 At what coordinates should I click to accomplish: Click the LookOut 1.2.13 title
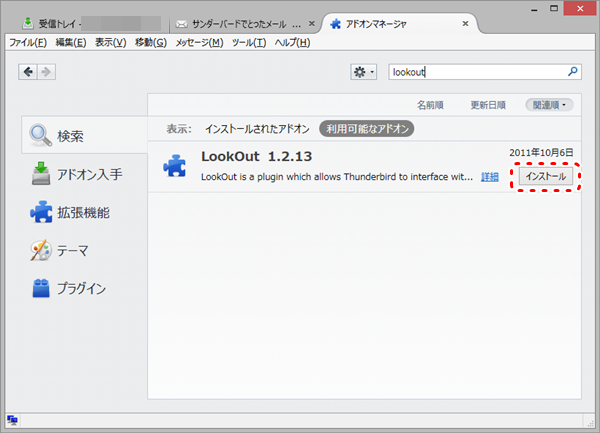pyautogui.click(x=256, y=156)
